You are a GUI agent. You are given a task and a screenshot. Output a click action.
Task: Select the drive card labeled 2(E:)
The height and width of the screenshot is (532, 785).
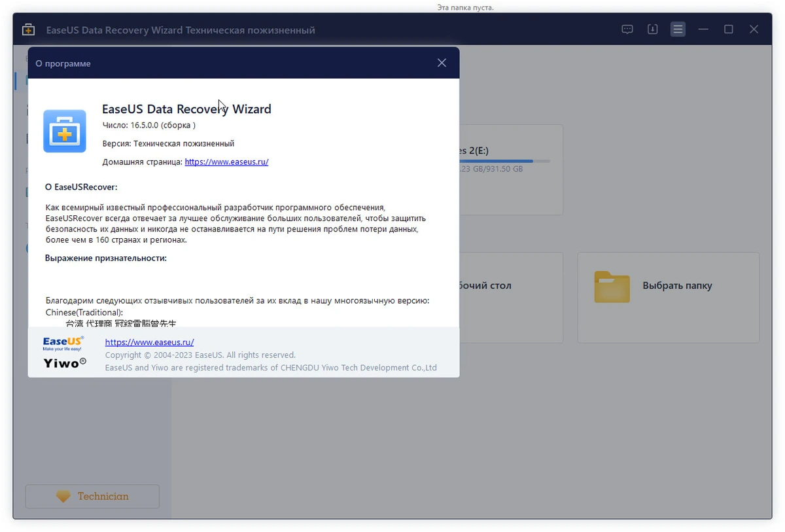coord(511,169)
